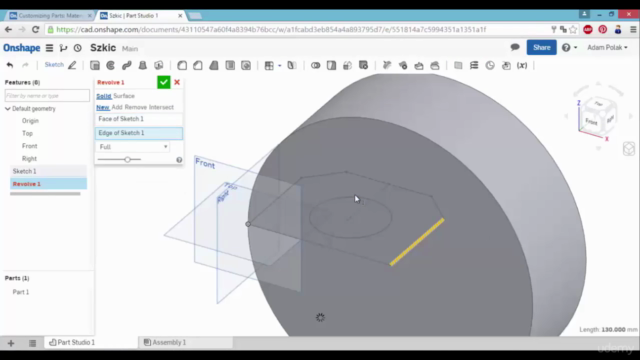Viewport: 640px width, 360px height.
Task: Select the Szkic Part Studio browser tab
Action: [141, 16]
